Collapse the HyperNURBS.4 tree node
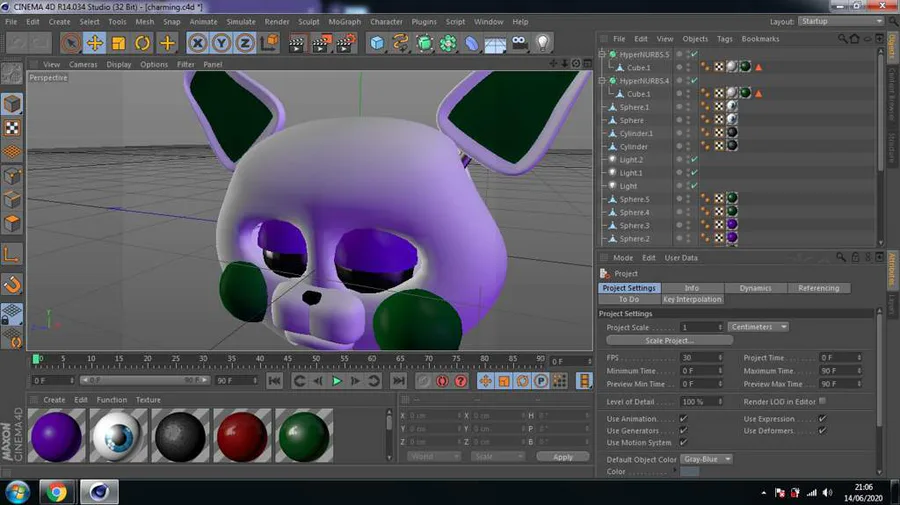This screenshot has height=505, width=900. point(602,80)
